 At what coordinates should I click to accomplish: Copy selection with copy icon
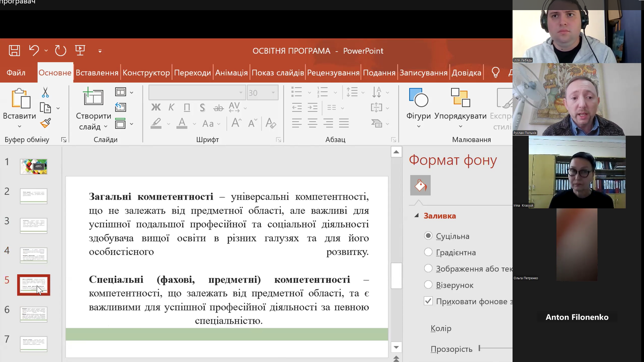point(45,108)
